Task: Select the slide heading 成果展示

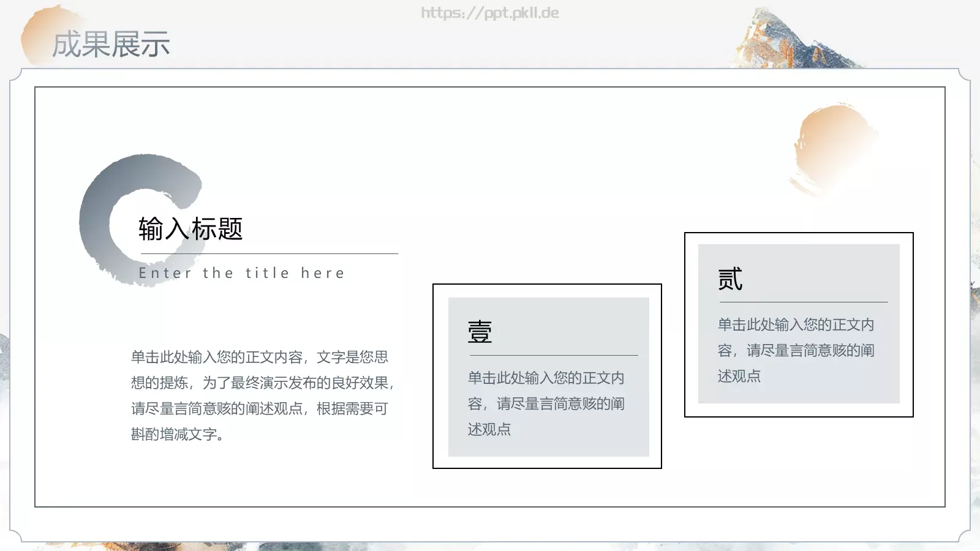Action: (x=111, y=45)
